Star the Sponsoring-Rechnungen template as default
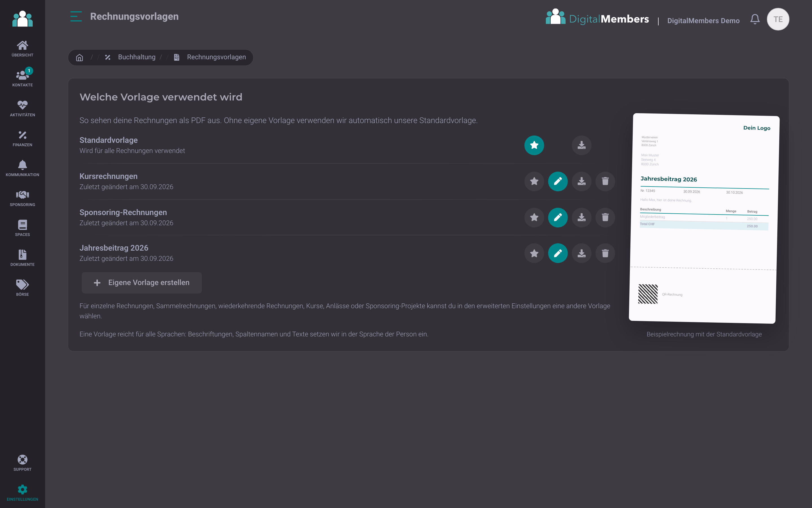Image resolution: width=812 pixels, height=508 pixels. 534,217
